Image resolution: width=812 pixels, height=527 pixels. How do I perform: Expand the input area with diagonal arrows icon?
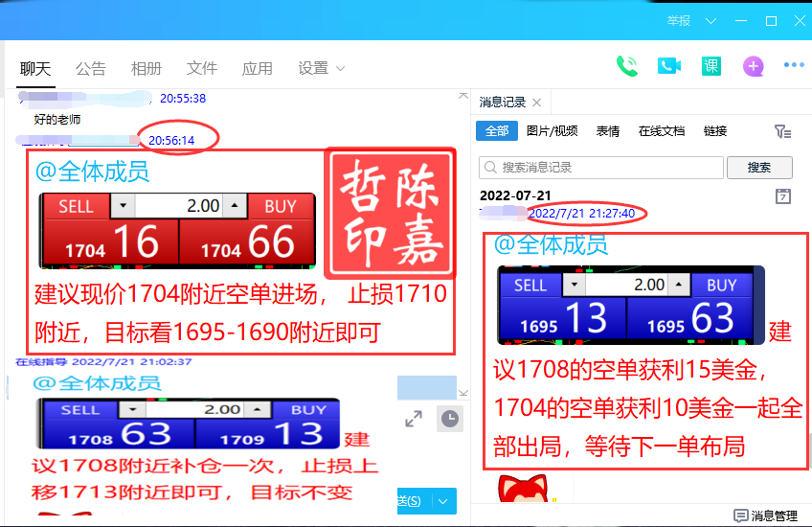click(414, 419)
